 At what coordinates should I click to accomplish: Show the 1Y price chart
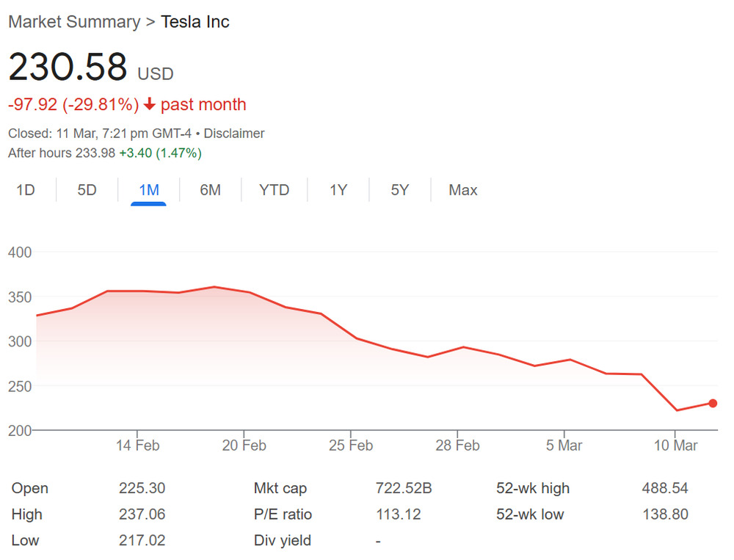click(338, 190)
